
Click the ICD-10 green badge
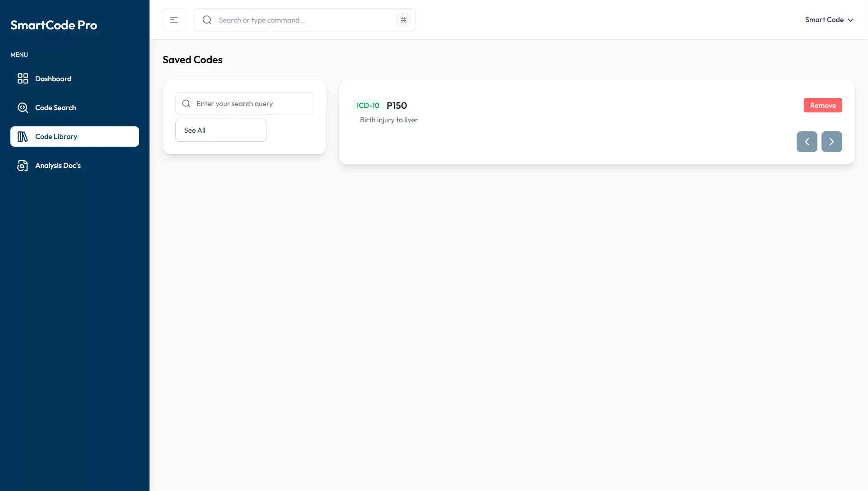[x=368, y=105]
